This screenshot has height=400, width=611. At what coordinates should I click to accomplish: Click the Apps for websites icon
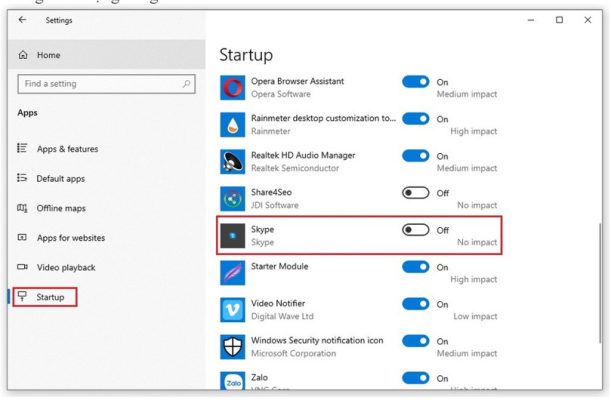coord(22,237)
